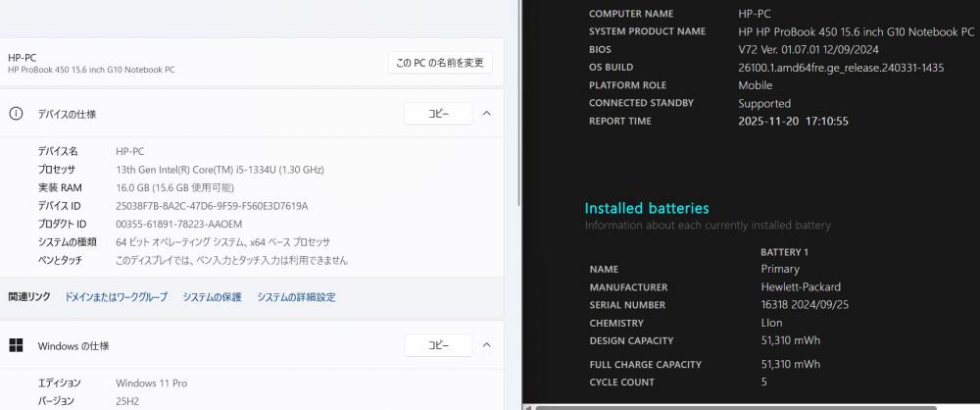The height and width of the screenshot is (410, 980).
Task: Click the Windows logo icon beside Windows の仕様
Action: coord(17,345)
